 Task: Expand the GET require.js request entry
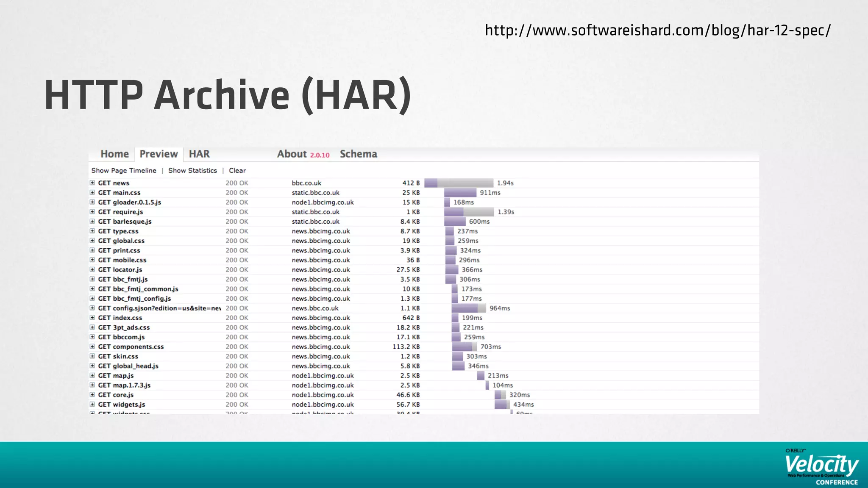92,212
